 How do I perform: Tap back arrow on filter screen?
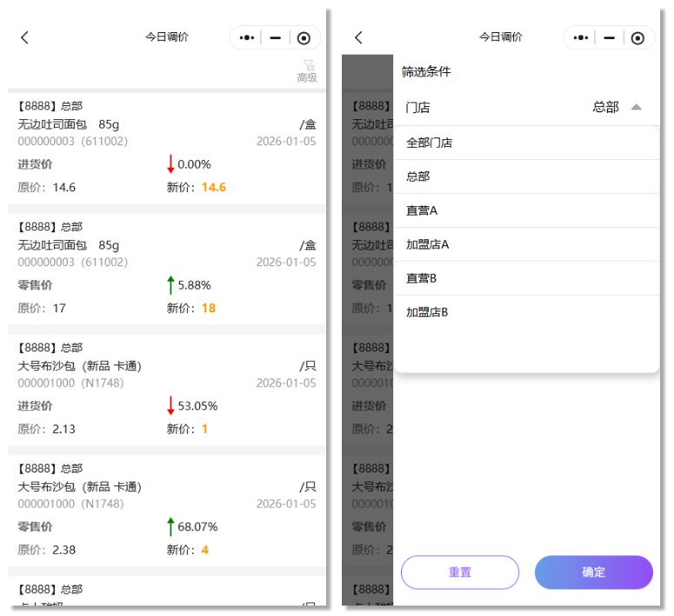(x=359, y=37)
